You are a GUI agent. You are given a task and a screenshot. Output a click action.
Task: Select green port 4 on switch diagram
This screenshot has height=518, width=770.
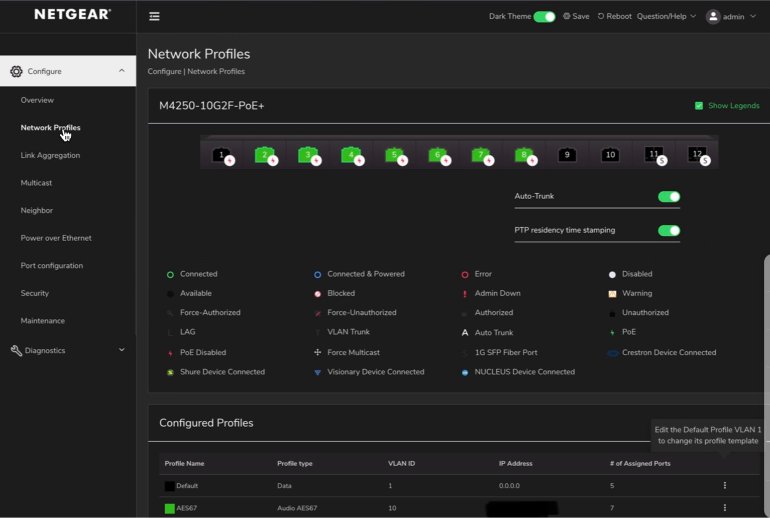(x=350, y=155)
